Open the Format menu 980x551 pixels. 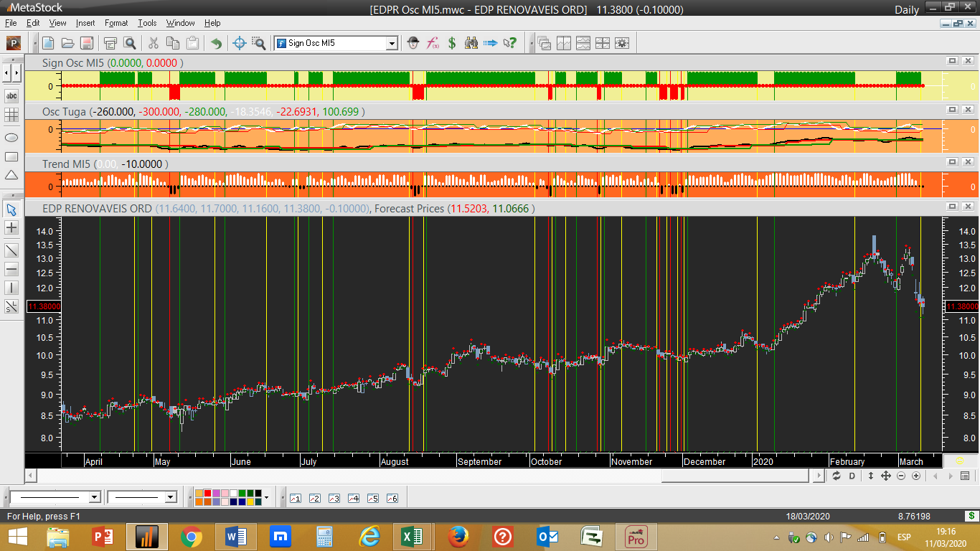116,23
